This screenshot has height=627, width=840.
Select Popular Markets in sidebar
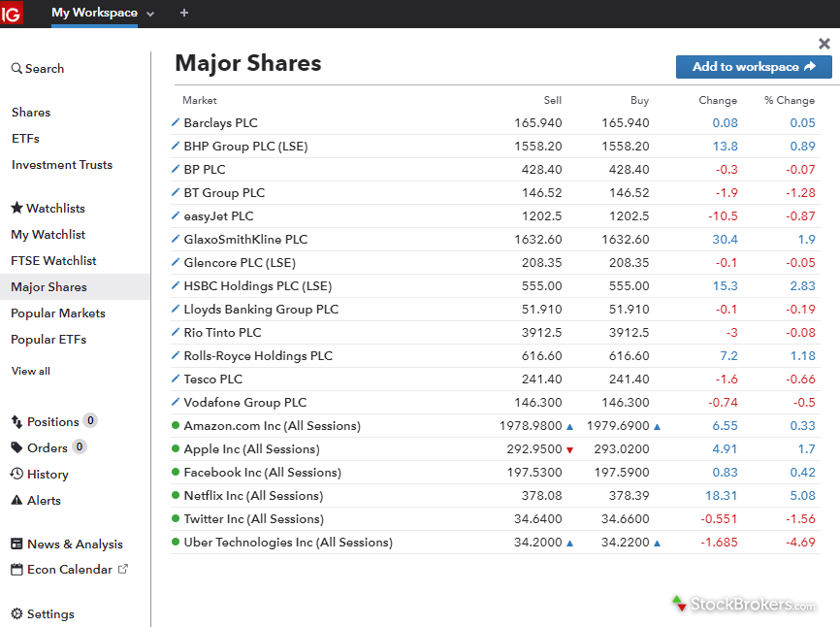(x=58, y=313)
